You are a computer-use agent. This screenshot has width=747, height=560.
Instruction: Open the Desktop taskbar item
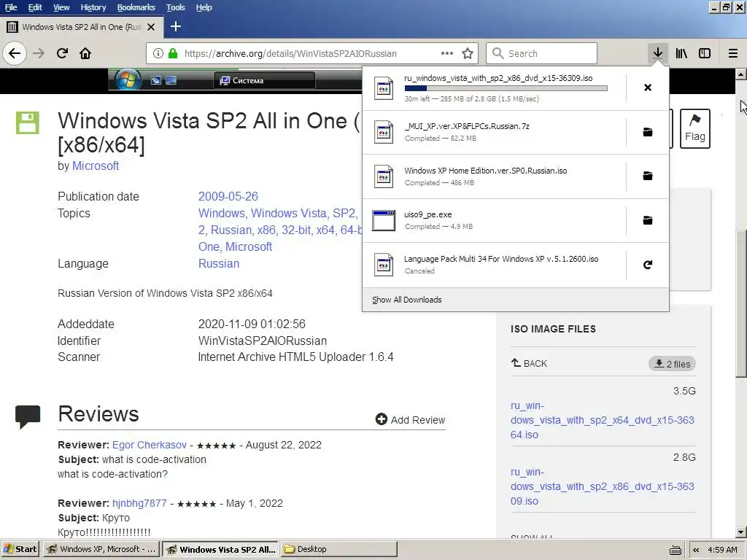(x=338, y=549)
